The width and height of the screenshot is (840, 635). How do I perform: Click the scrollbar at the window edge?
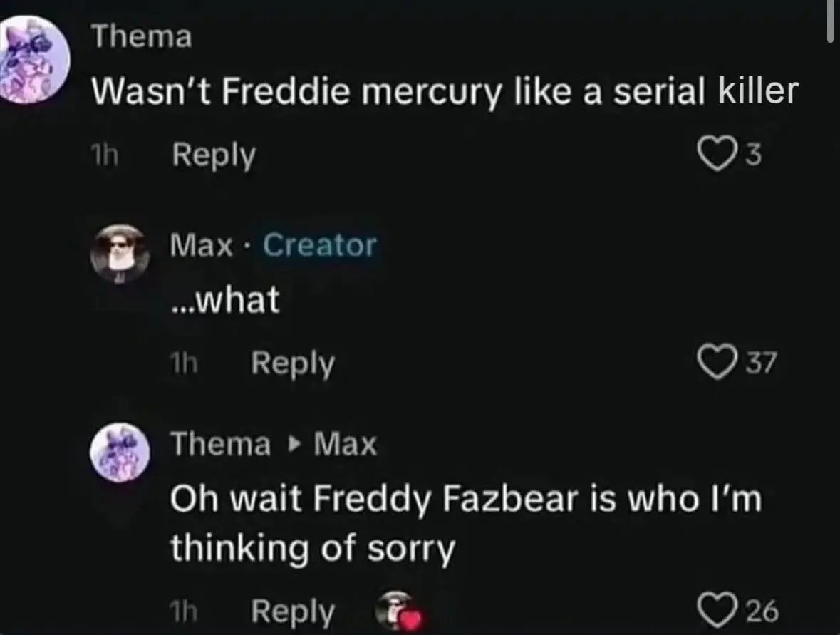pyautogui.click(x=830, y=21)
